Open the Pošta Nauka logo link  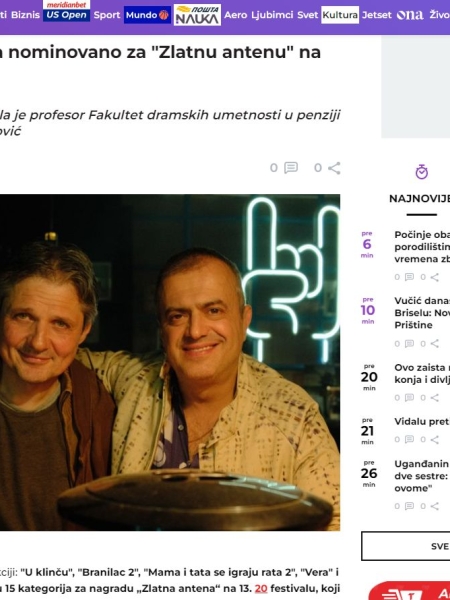[197, 15]
